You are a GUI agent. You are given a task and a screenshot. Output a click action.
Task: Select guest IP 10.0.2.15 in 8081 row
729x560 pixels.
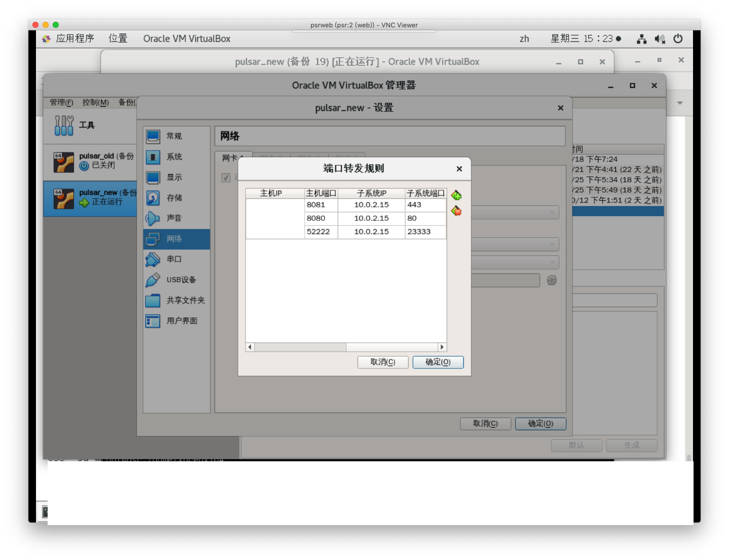tap(371, 205)
